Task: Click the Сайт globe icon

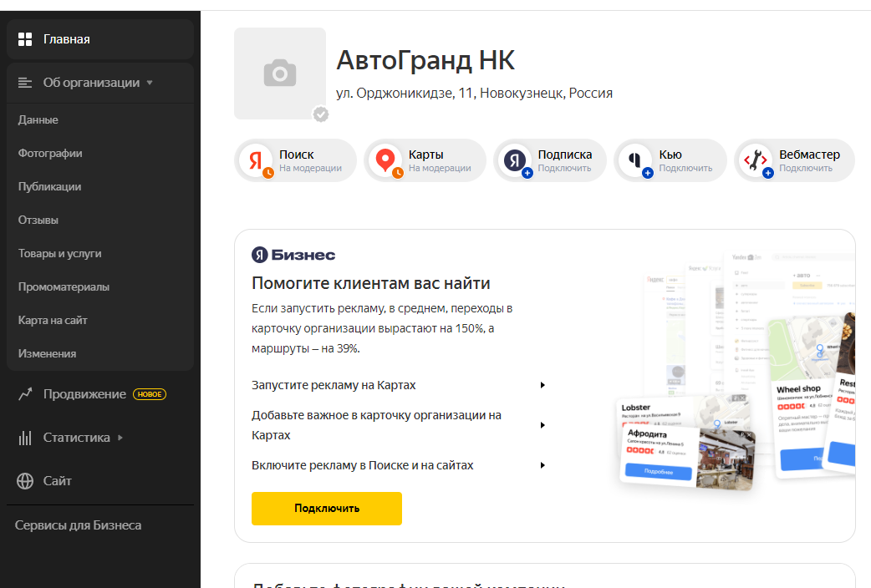Action: [25, 481]
